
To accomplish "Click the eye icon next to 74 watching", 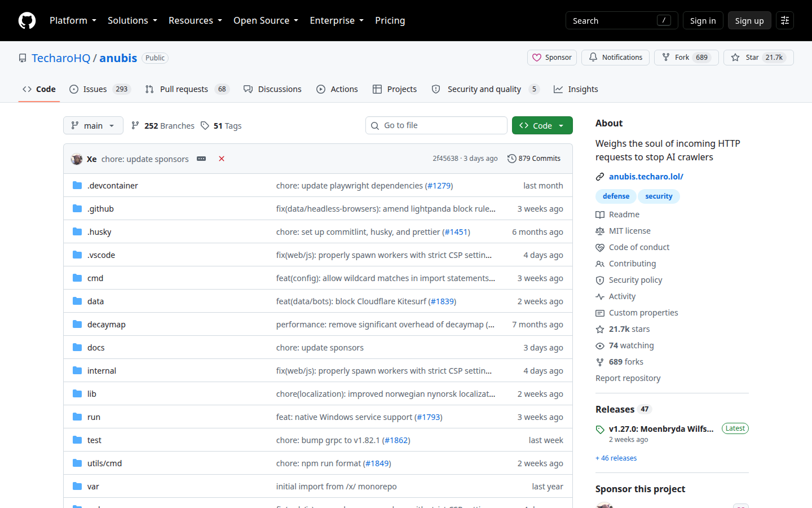I will point(600,345).
